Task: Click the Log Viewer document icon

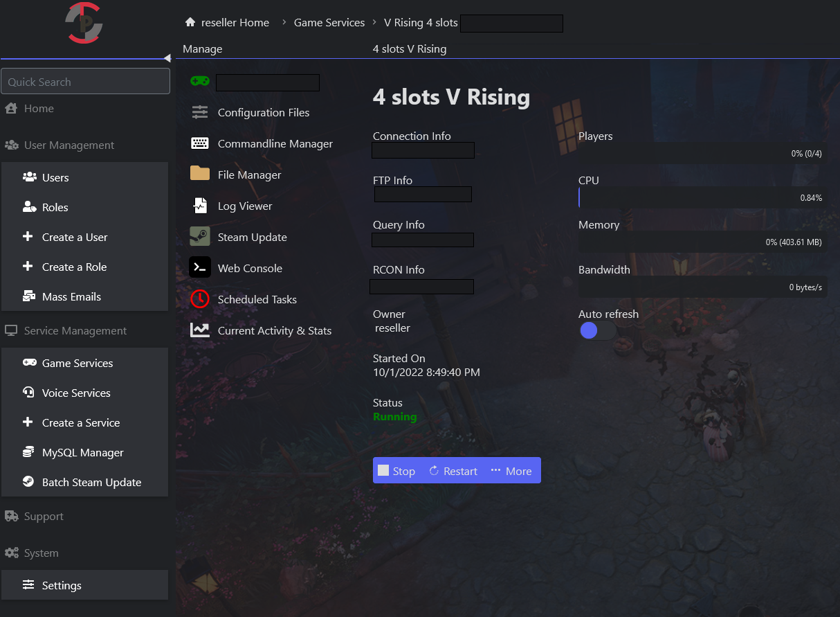Action: tap(200, 206)
